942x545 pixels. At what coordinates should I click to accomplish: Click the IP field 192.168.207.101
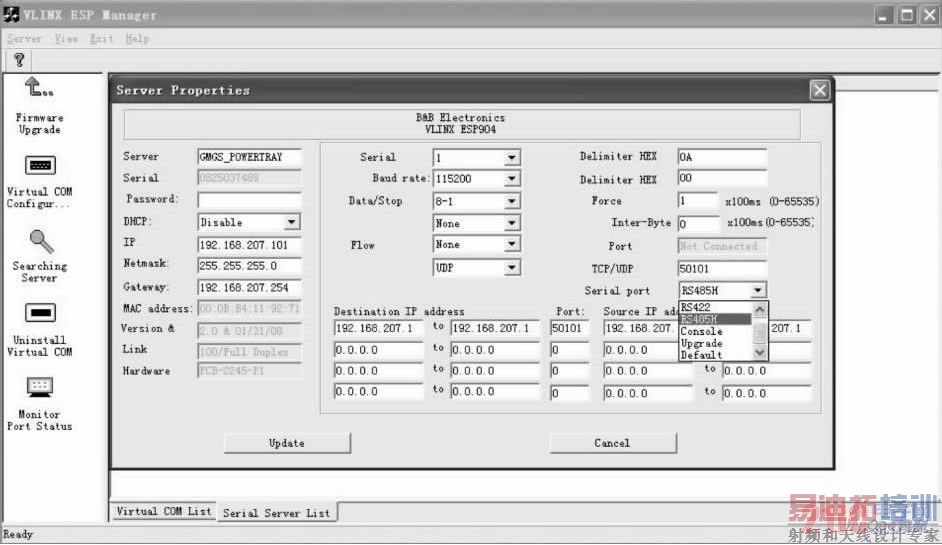(249, 245)
